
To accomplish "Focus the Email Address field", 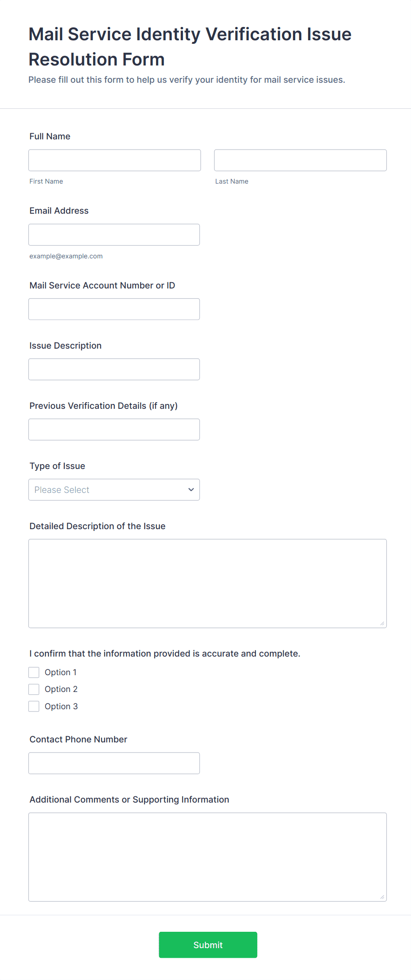I will (x=114, y=234).
